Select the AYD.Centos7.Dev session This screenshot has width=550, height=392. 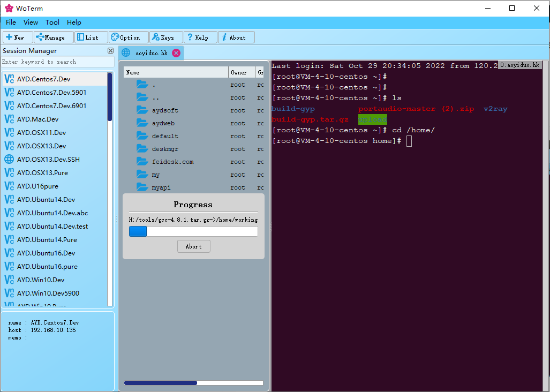point(55,79)
